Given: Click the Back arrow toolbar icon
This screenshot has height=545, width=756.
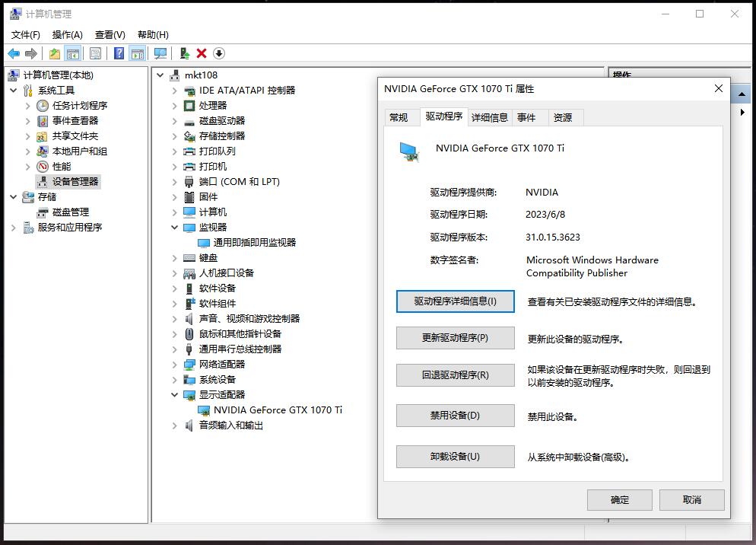Looking at the screenshot, I should 14,53.
